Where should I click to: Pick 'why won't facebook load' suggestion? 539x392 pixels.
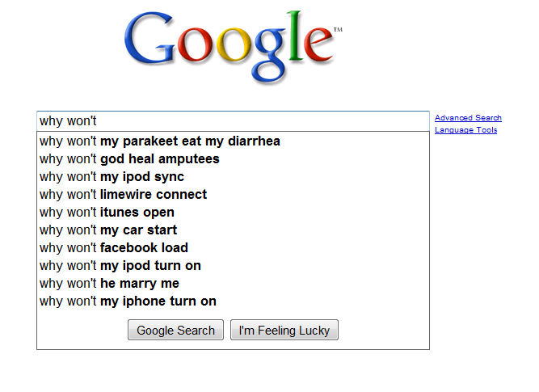coord(113,248)
